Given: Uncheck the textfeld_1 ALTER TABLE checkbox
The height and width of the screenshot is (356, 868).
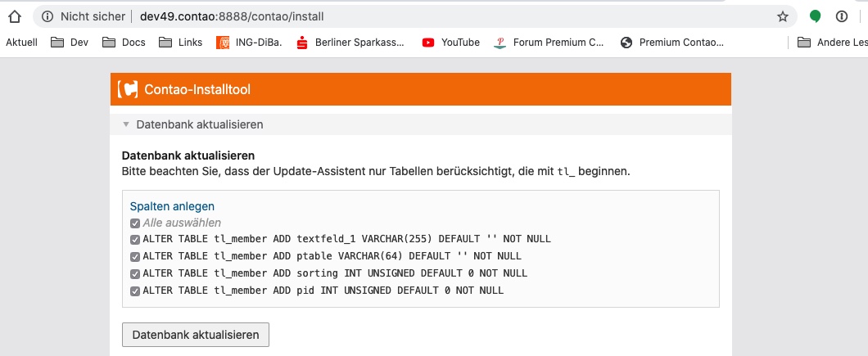Looking at the screenshot, I should pos(135,239).
